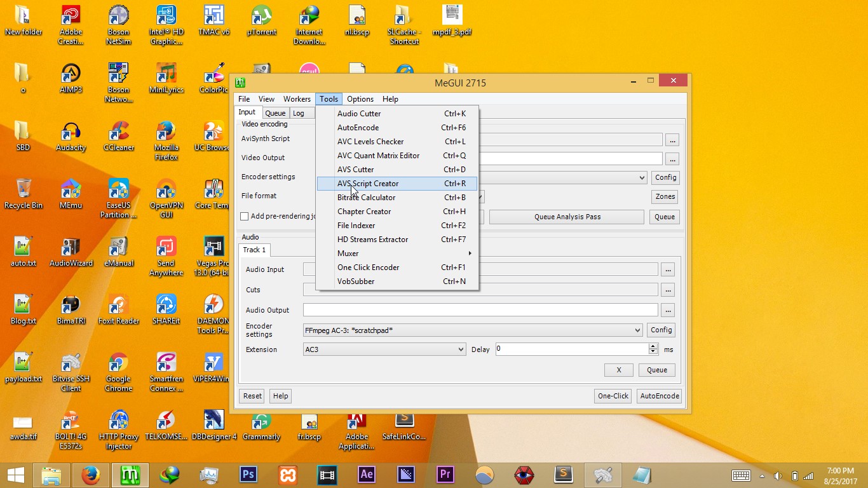
Task: Expand AC3 extension dropdown
Action: [461, 349]
